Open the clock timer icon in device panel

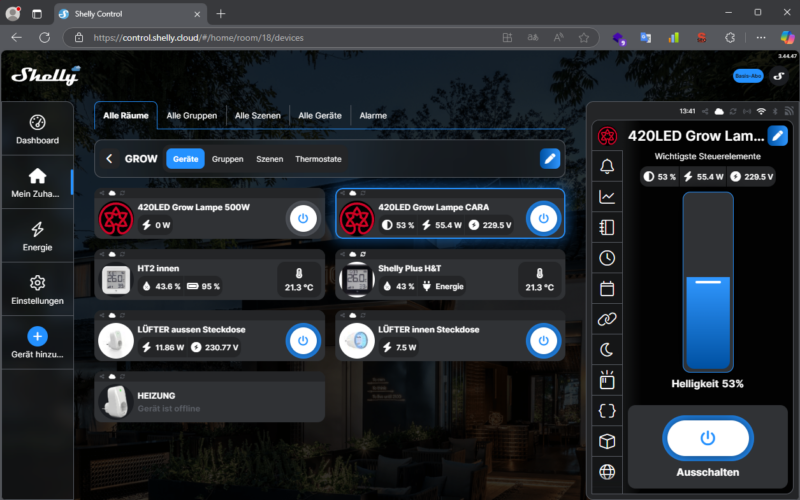click(606, 258)
